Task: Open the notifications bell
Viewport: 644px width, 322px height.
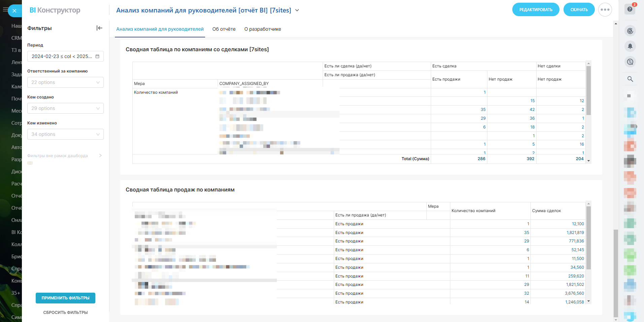Action: pyautogui.click(x=630, y=46)
